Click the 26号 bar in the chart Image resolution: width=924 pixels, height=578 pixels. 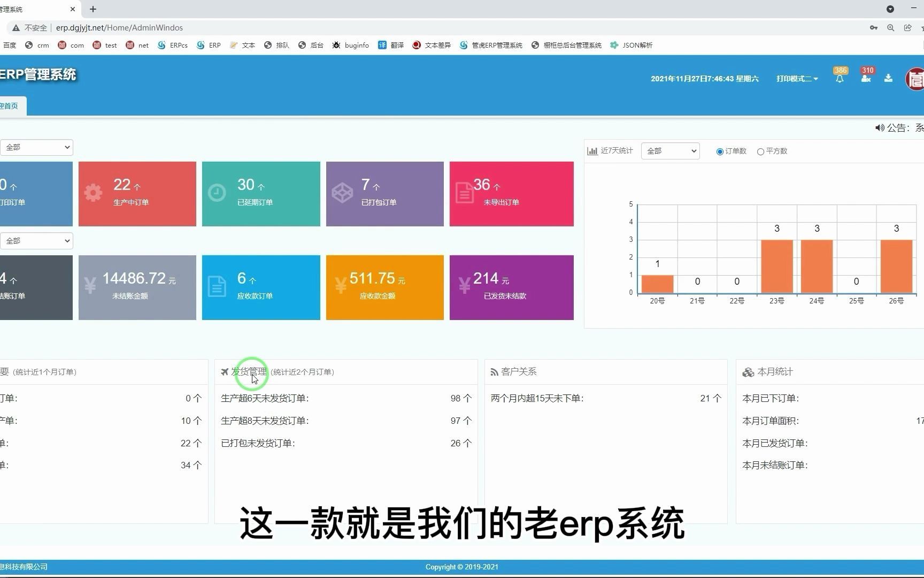897,267
